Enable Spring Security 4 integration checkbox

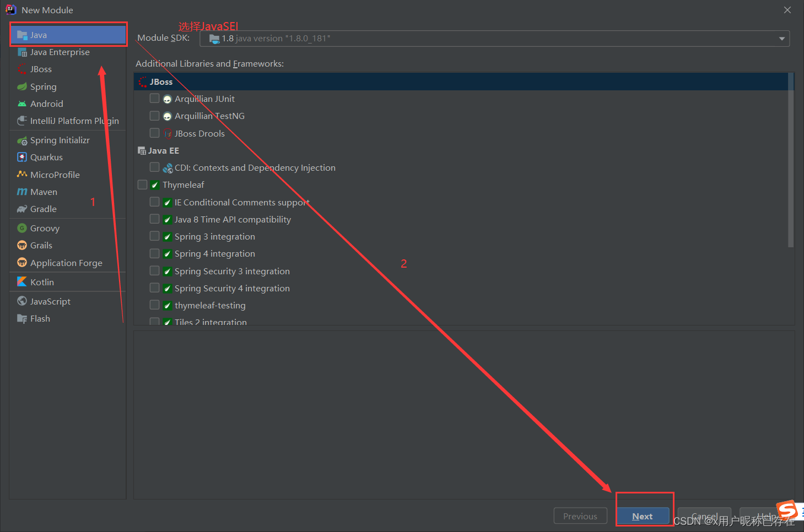[154, 288]
